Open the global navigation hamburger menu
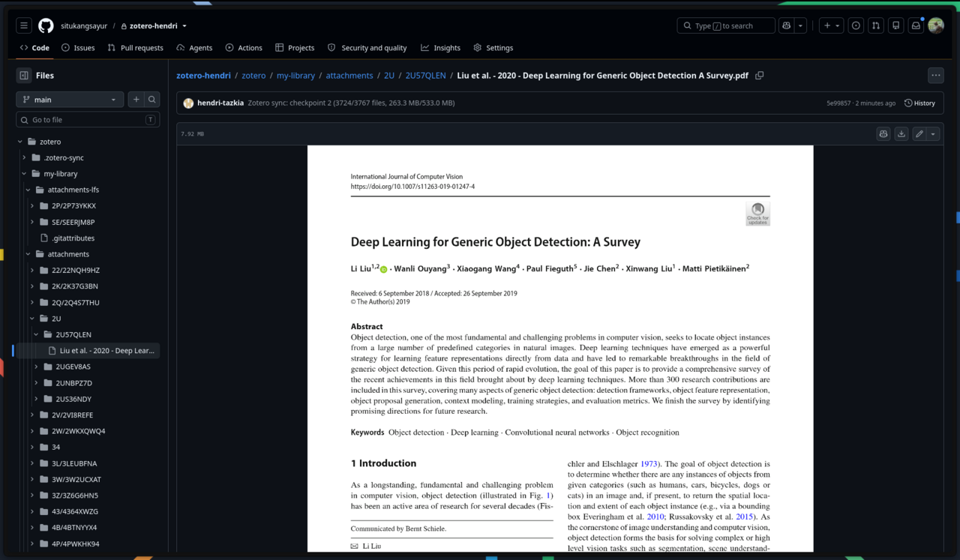This screenshot has width=960, height=560. coord(24,25)
